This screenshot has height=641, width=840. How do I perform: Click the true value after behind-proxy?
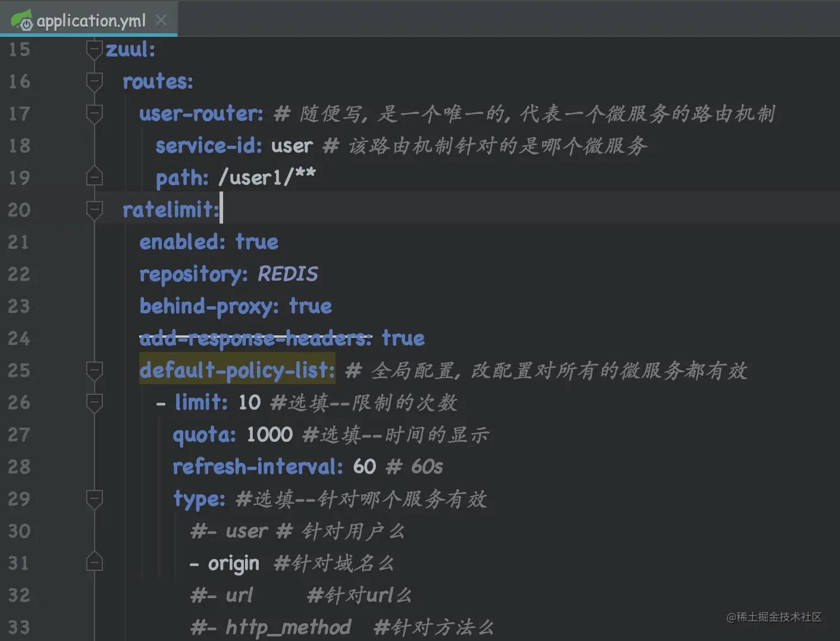(311, 306)
